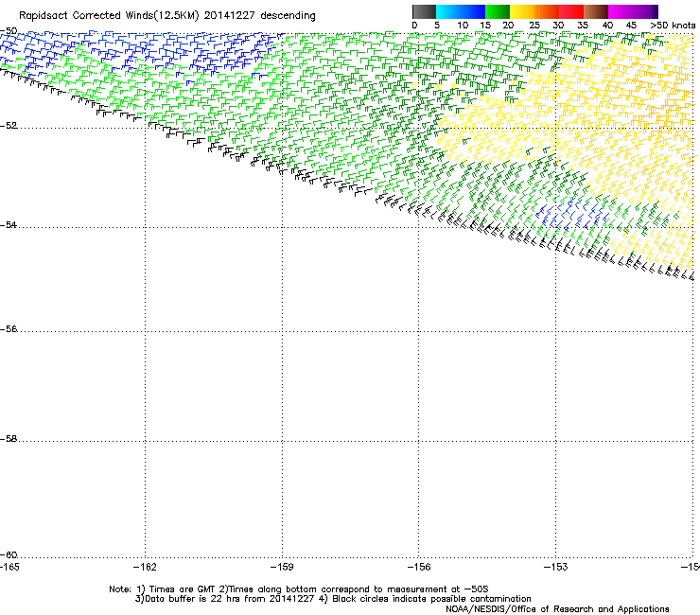Click the latitude label -58
The height and width of the screenshot is (615, 700).
(x=9, y=439)
